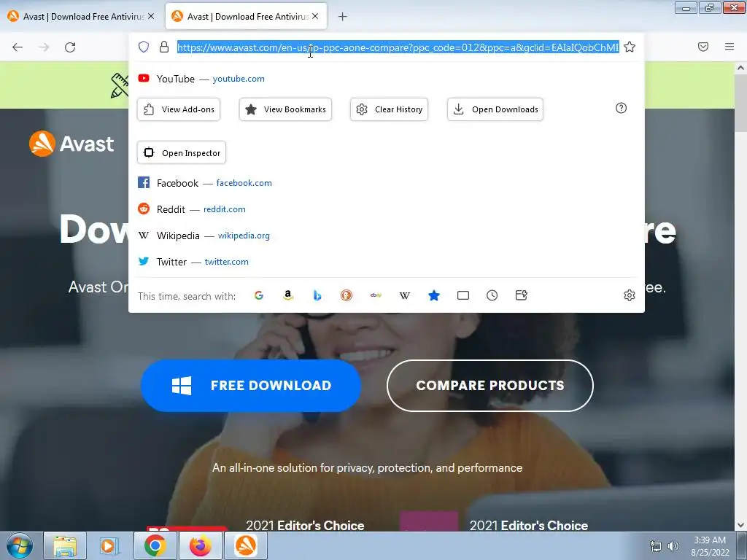Click the Avast logo on page

71,144
